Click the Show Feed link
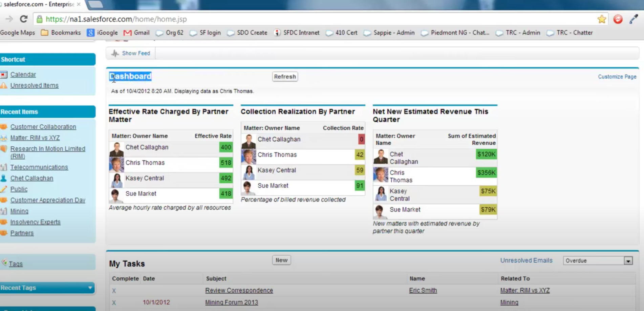Screen dimensions: 644x311 point(136,53)
